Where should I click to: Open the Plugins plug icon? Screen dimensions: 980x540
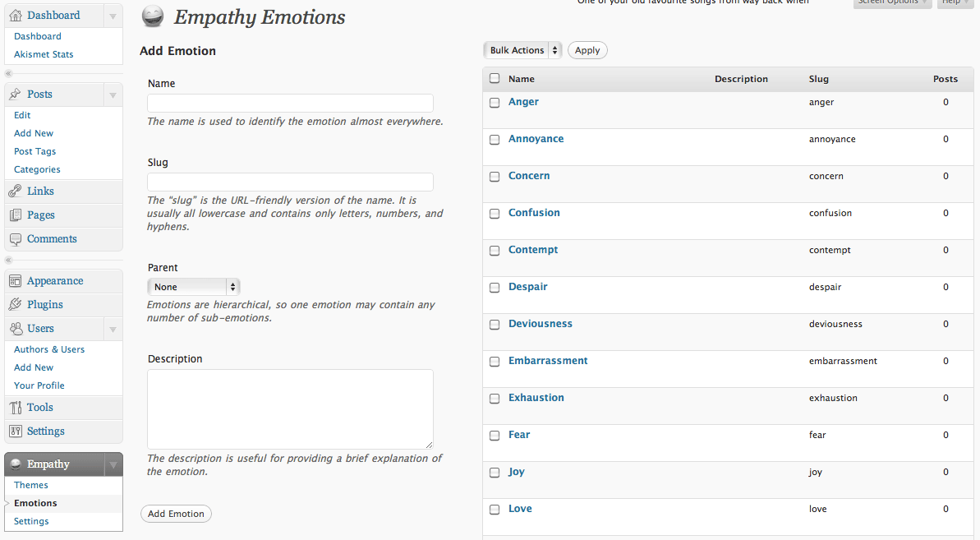click(16, 305)
